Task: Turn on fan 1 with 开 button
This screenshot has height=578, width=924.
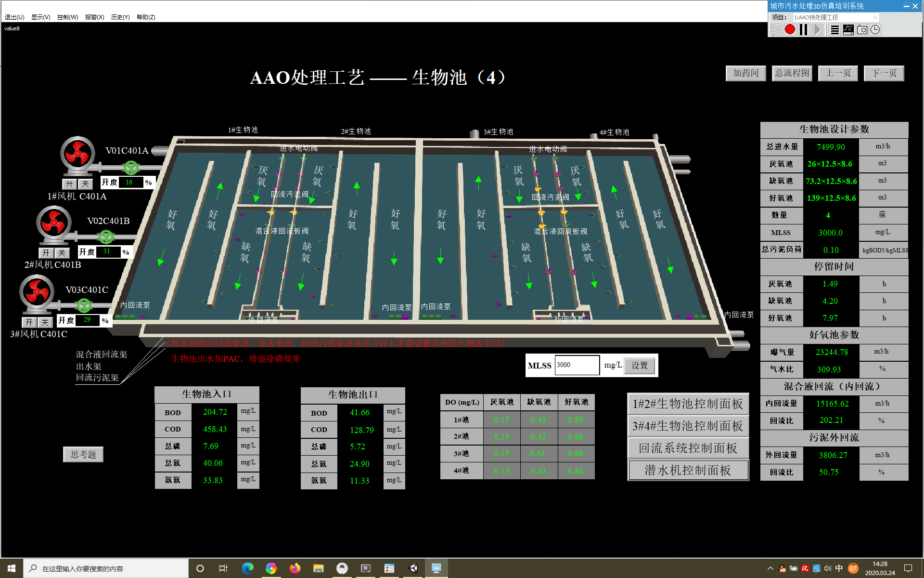Action: 70,184
